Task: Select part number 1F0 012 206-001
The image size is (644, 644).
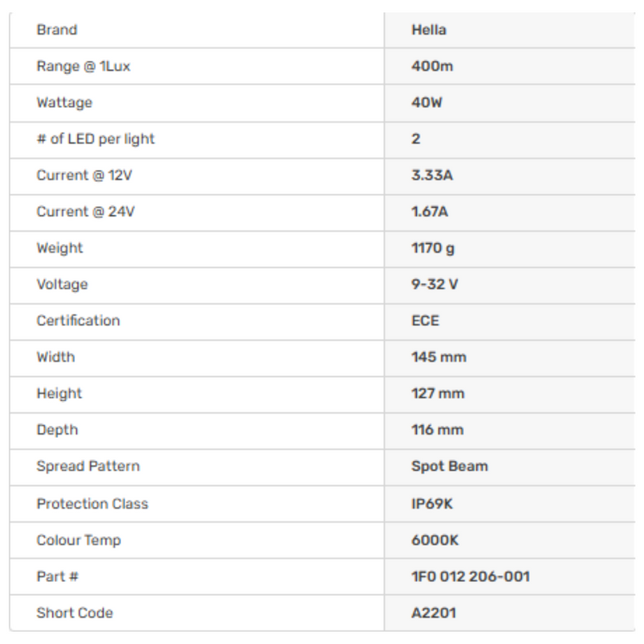Action: [x=471, y=576]
